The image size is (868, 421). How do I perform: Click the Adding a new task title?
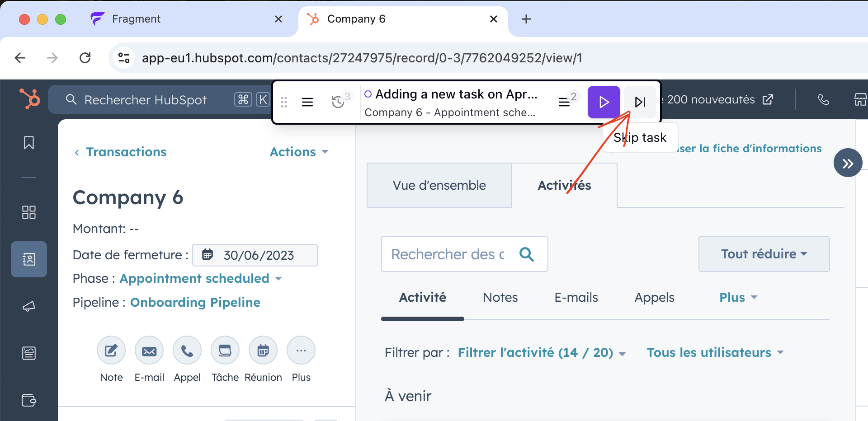[x=457, y=94]
